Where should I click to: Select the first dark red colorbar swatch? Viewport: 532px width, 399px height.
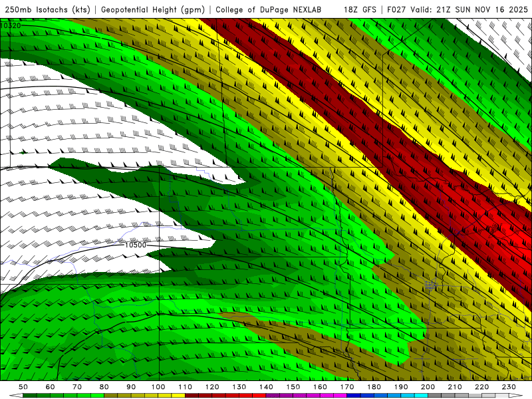(x=192, y=396)
